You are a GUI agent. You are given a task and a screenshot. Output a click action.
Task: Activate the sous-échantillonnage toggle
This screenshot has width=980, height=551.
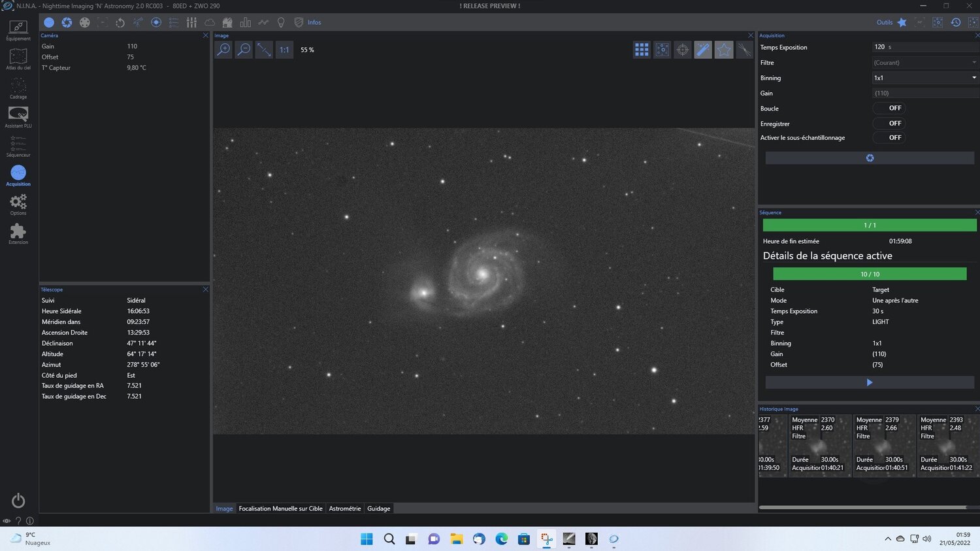point(889,137)
